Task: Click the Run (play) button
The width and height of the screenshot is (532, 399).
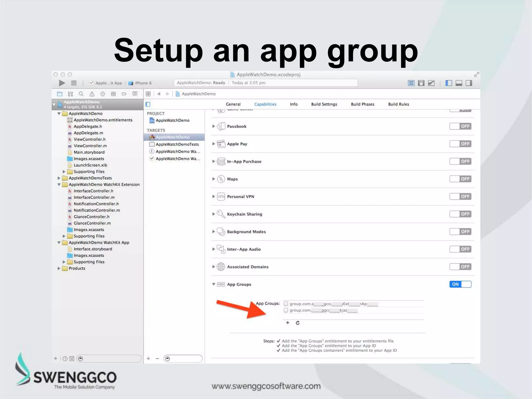Action: click(62, 83)
